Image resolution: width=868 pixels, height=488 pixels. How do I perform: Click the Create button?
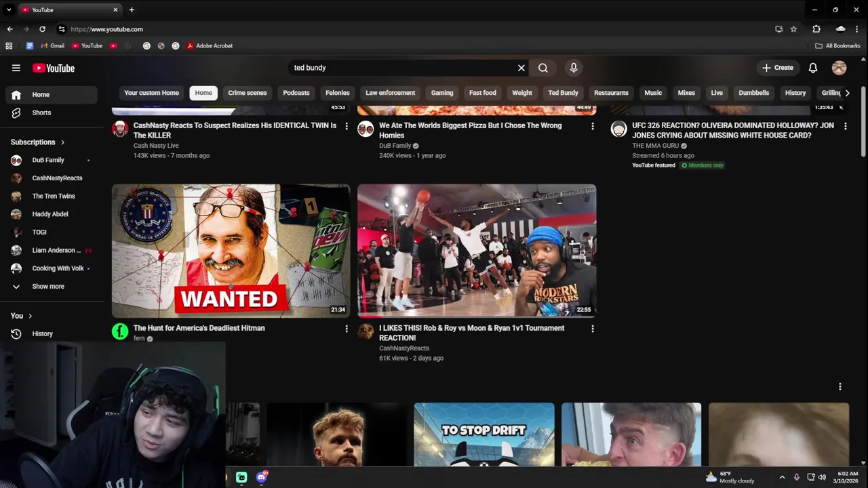(777, 68)
